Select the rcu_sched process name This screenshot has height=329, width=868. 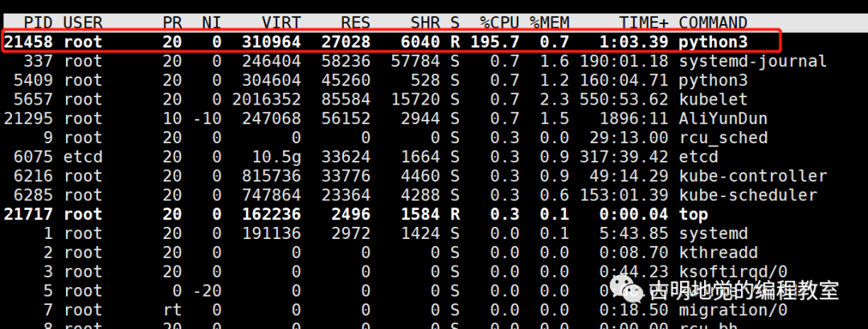point(723,138)
